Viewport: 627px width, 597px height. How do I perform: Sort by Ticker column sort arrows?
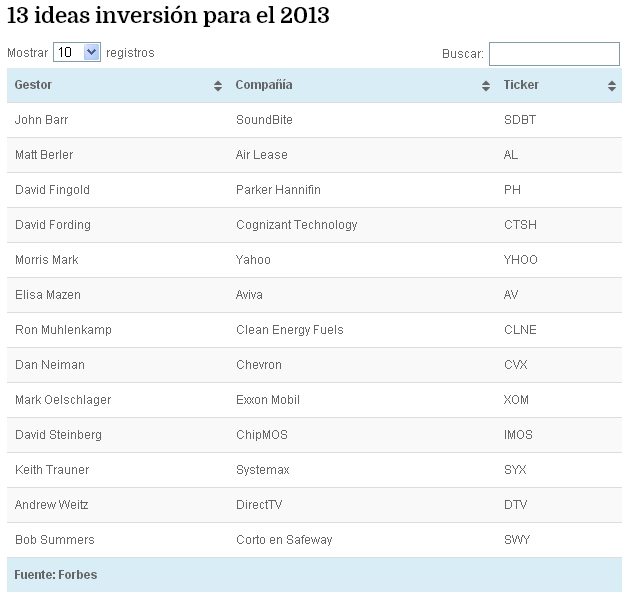pos(612,86)
